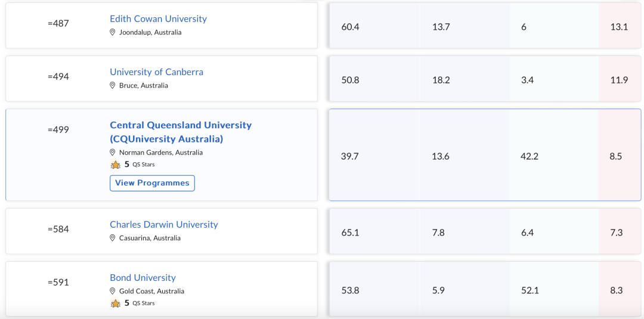Click location pin beside Norman Gardens, Australia
Image resolution: width=644 pixels, height=319 pixels.
coord(112,152)
